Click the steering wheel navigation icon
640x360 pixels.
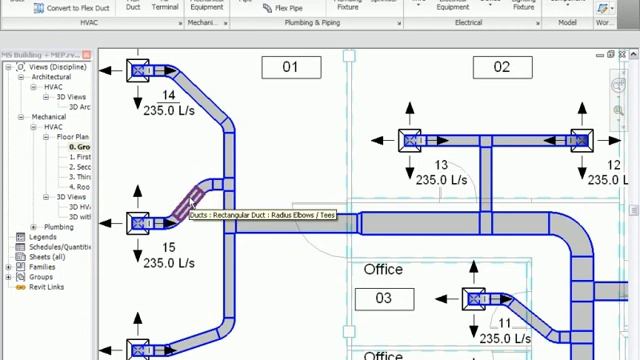coord(618,85)
